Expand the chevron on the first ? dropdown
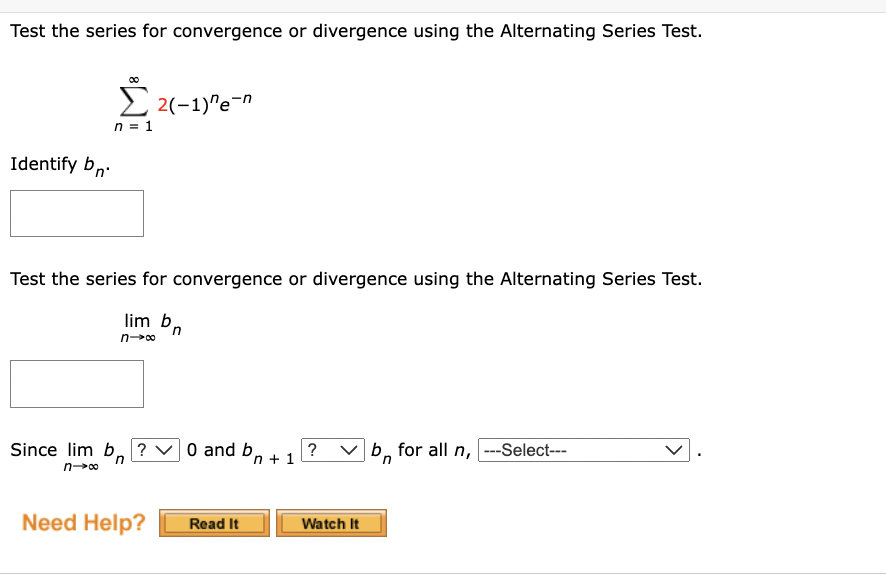This screenshot has height=578, width=886. click(166, 450)
